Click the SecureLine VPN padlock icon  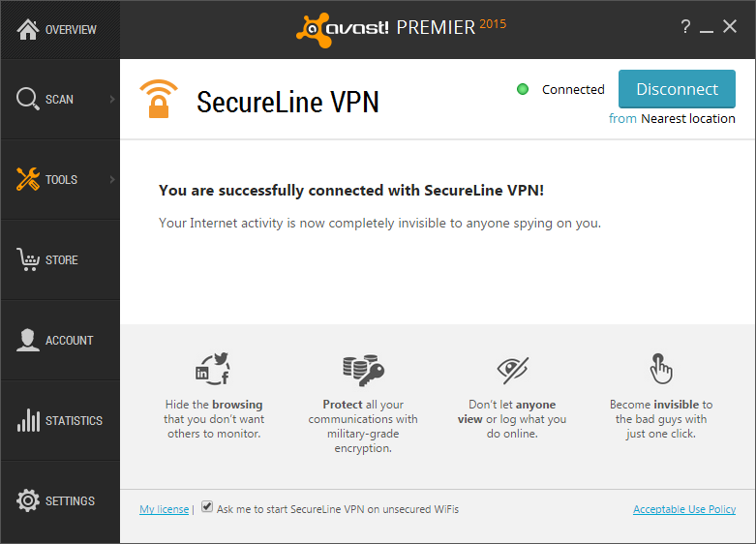coord(158,99)
